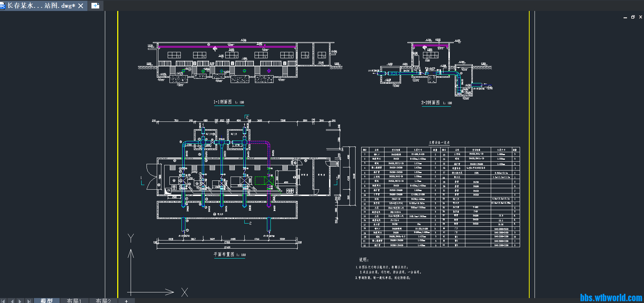The image size is (644, 303).
Task: Minimize the drawing window
Action: point(625,17)
